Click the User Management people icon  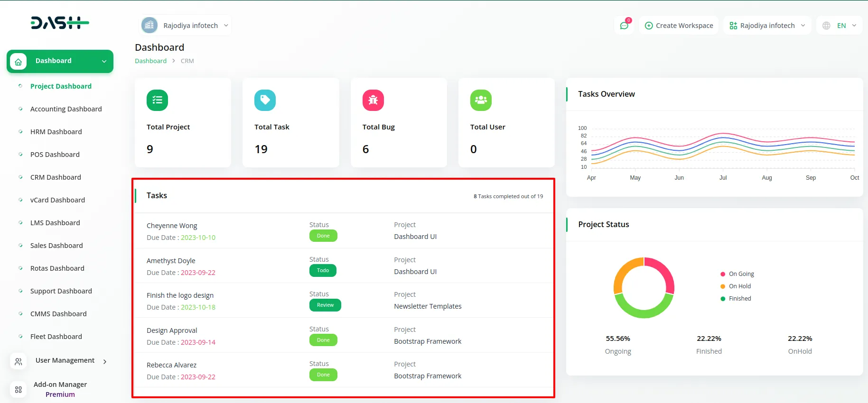pos(19,361)
